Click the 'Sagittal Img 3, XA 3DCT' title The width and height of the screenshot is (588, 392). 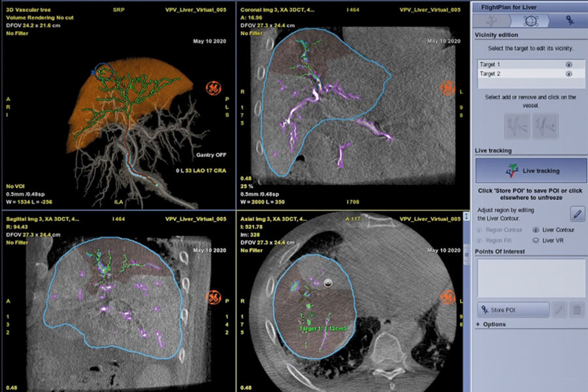[x=42, y=219]
